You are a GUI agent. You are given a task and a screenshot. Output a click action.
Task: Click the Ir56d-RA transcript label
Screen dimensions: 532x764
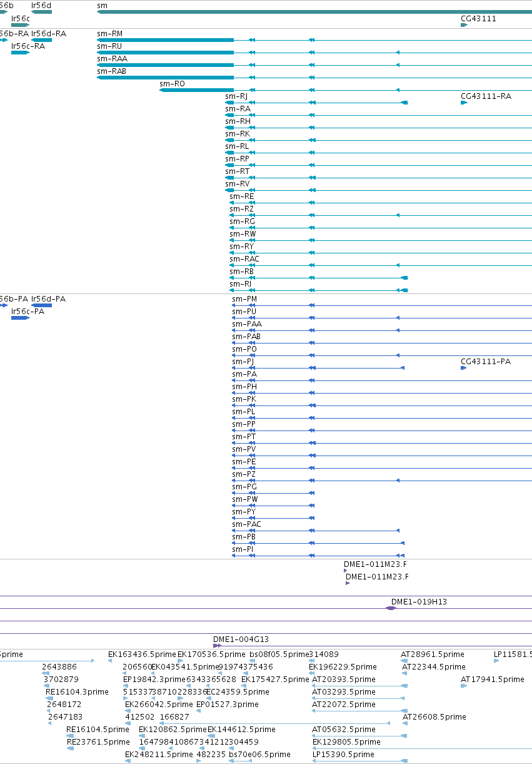pyautogui.click(x=49, y=33)
